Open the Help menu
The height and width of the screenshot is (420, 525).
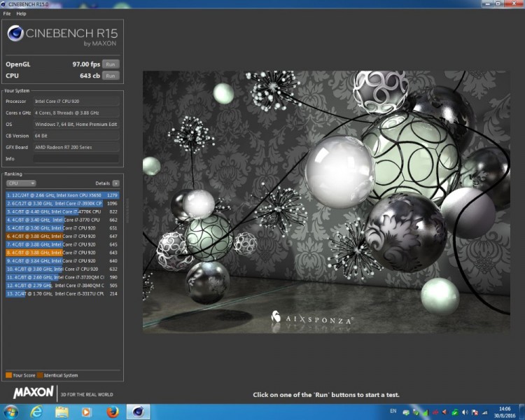point(21,13)
